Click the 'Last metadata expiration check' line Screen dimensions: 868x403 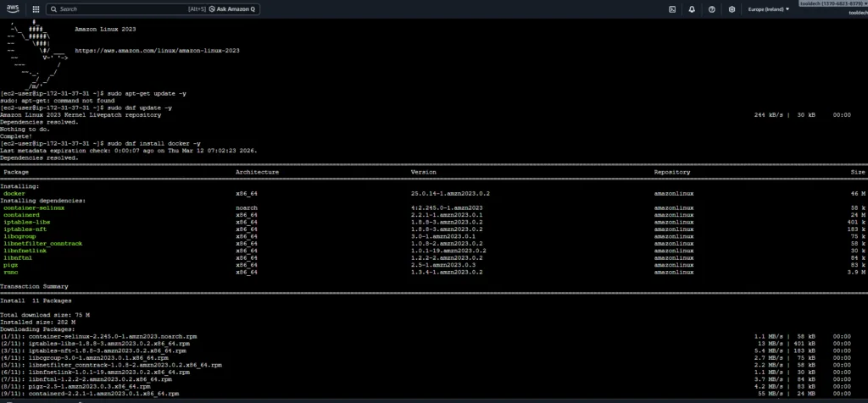pos(129,151)
